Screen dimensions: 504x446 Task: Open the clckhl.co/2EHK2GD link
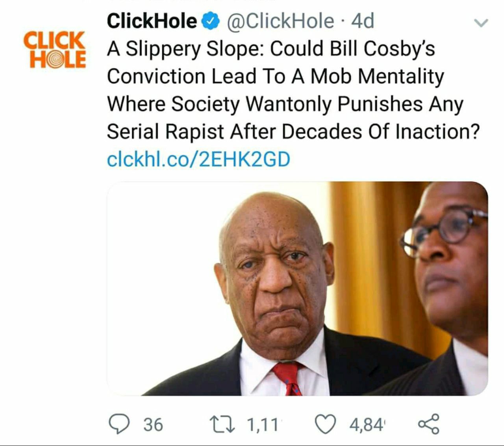[x=198, y=159]
